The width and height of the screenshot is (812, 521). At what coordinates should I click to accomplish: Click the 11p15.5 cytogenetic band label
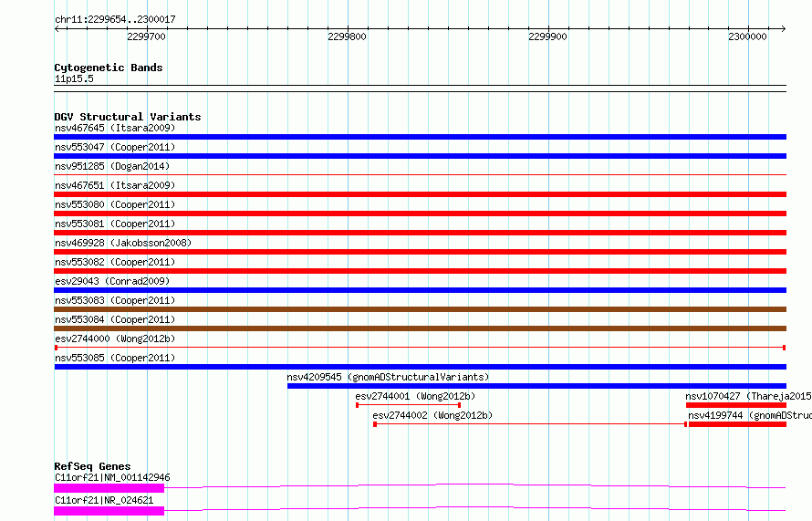pyautogui.click(x=74, y=78)
